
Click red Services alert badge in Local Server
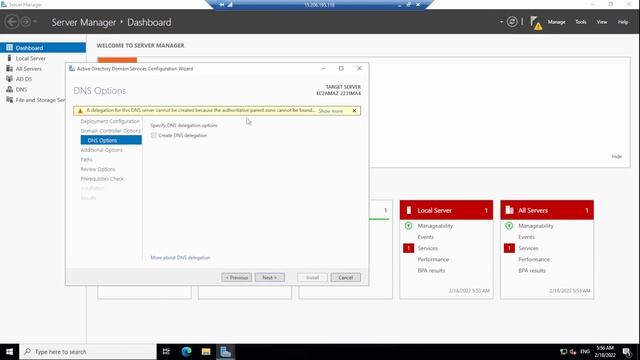(x=408, y=248)
